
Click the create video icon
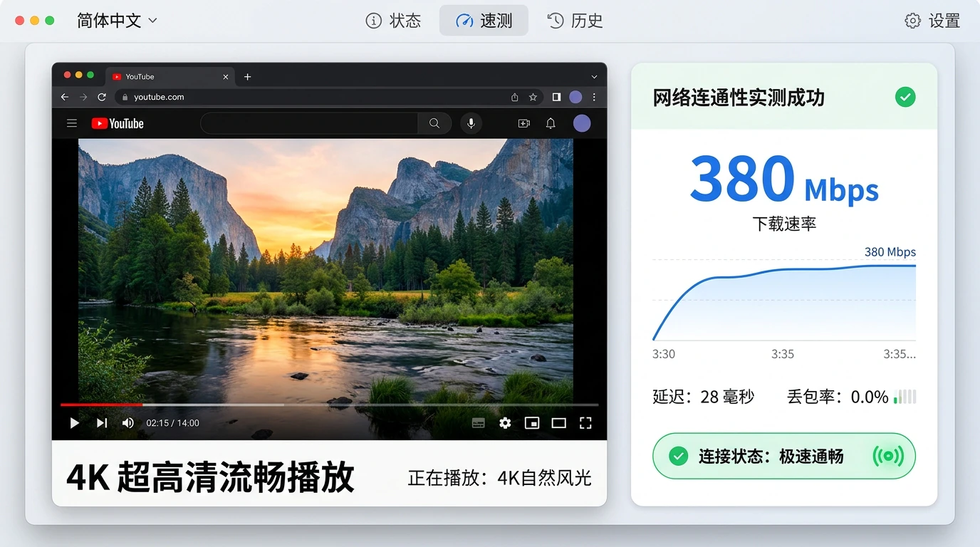[524, 123]
